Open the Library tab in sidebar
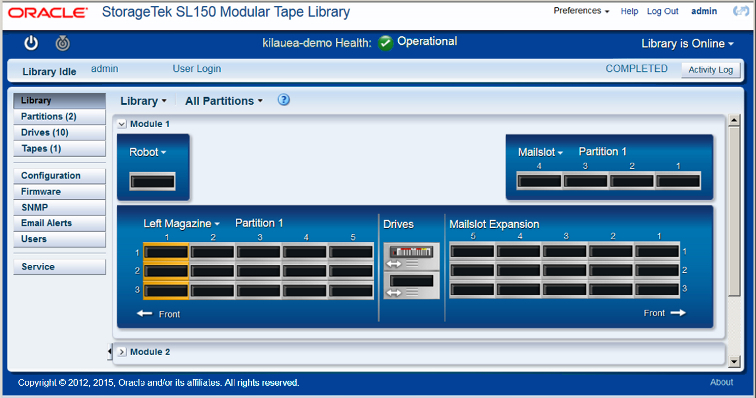Viewport: 756px width, 398px height. point(59,100)
